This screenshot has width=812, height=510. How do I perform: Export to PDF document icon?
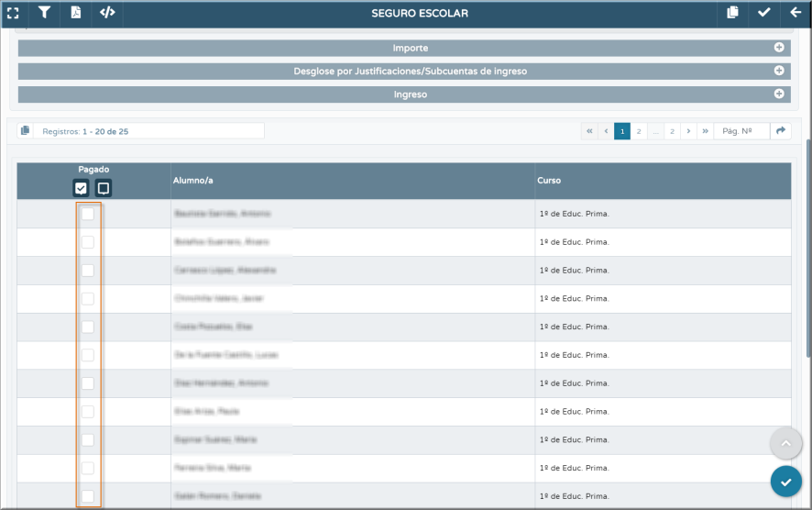tap(75, 13)
